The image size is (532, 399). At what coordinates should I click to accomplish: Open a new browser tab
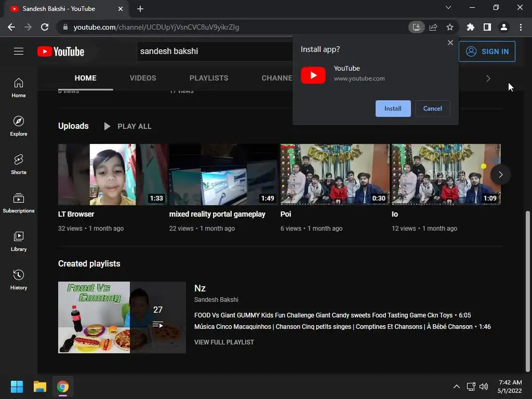tap(140, 9)
